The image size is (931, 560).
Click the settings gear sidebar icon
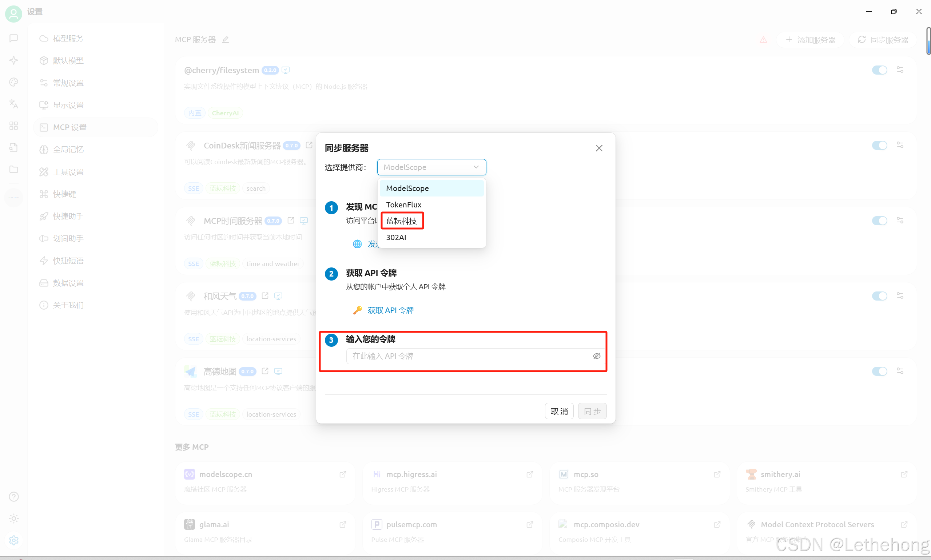(x=13, y=540)
